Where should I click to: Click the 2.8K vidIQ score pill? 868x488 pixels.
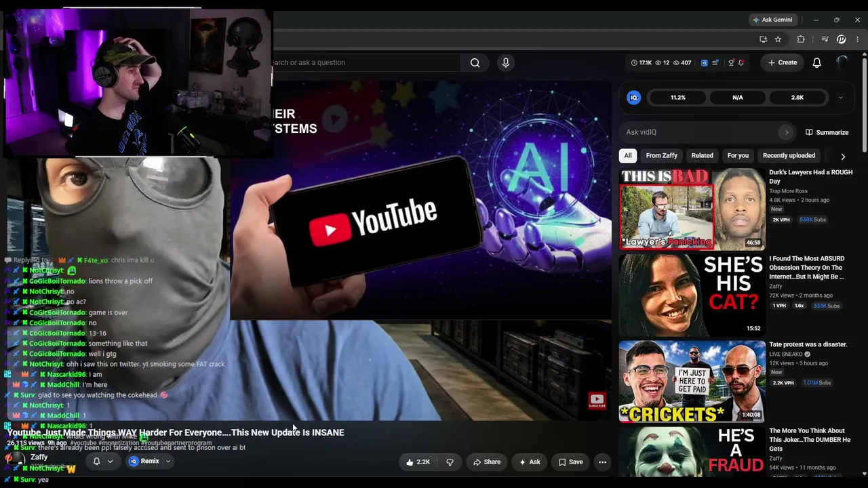(797, 98)
